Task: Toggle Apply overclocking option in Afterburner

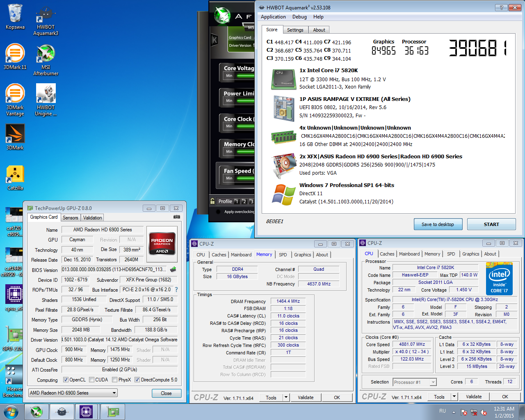Action: pyautogui.click(x=218, y=212)
